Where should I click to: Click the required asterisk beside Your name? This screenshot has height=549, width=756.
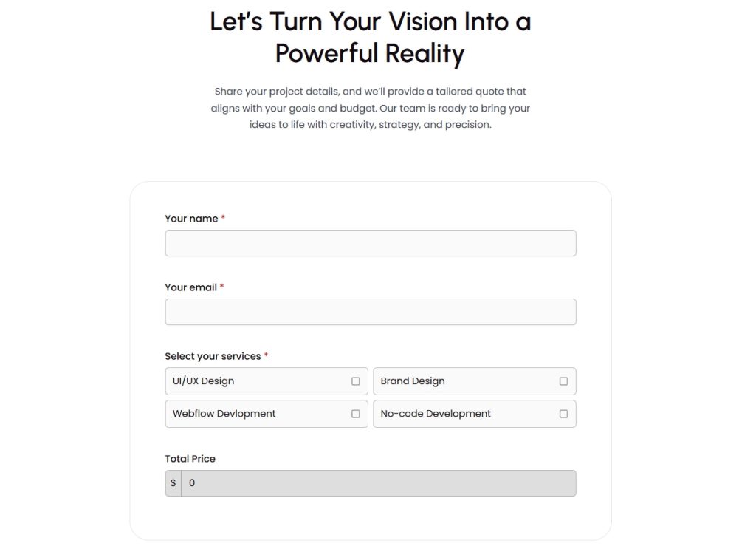221,218
